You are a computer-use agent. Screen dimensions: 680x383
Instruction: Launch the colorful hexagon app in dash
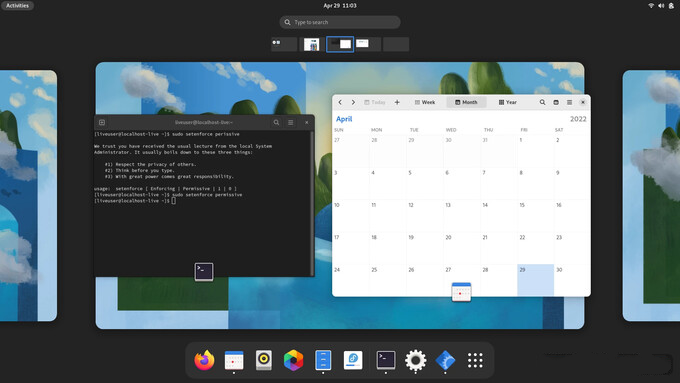tap(294, 360)
